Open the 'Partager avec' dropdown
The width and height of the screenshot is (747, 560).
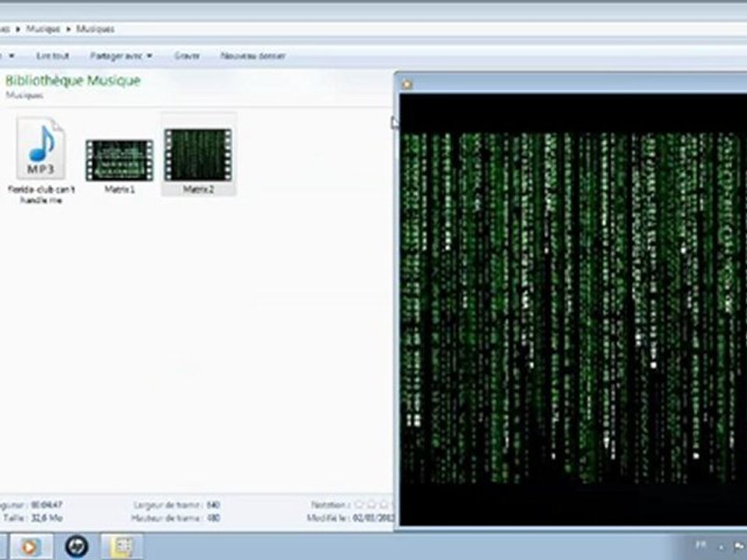coord(121,56)
